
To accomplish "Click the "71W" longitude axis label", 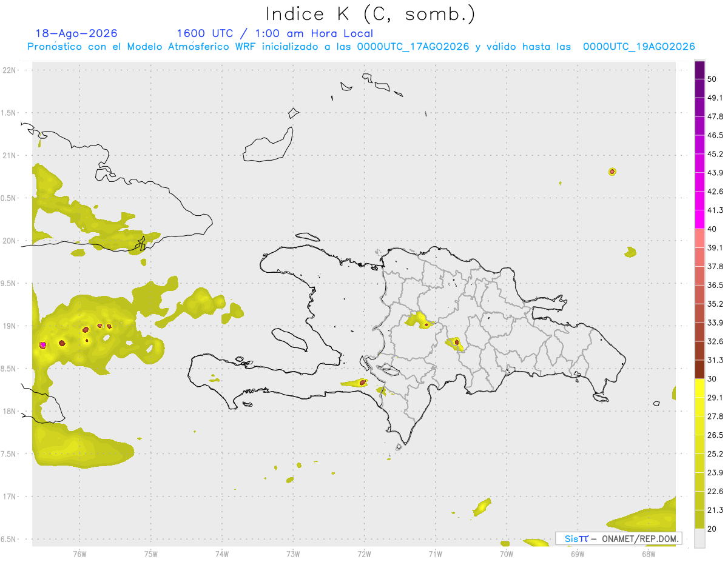I will point(435,554).
